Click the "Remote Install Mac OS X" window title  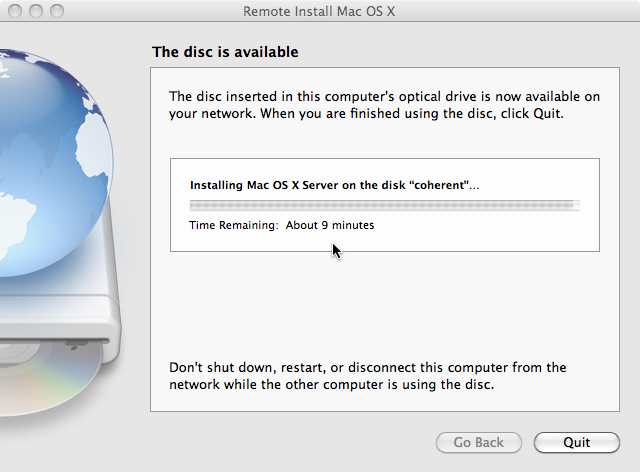coord(319,11)
